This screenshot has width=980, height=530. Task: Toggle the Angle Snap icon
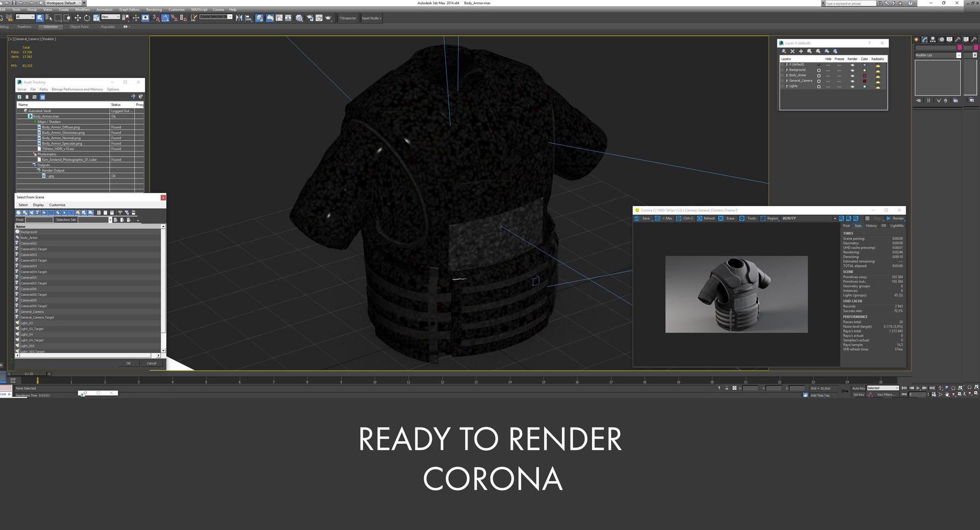pyautogui.click(x=165, y=18)
